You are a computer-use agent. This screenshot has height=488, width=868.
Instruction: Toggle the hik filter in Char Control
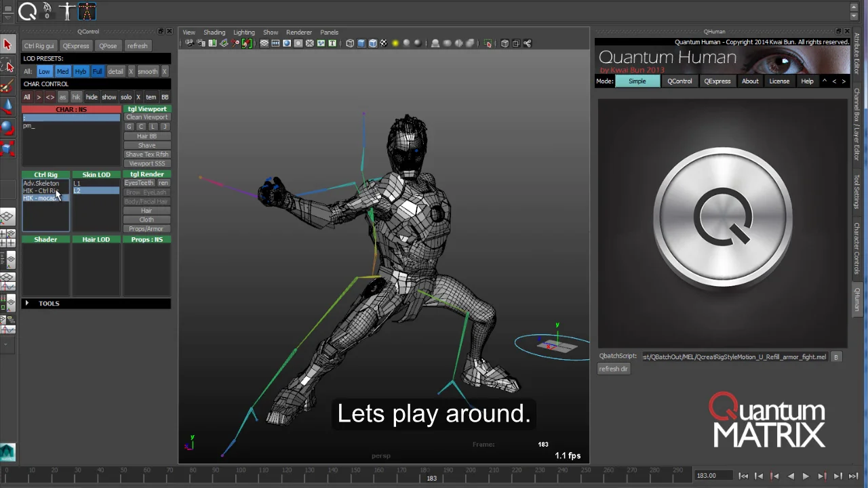[76, 97]
